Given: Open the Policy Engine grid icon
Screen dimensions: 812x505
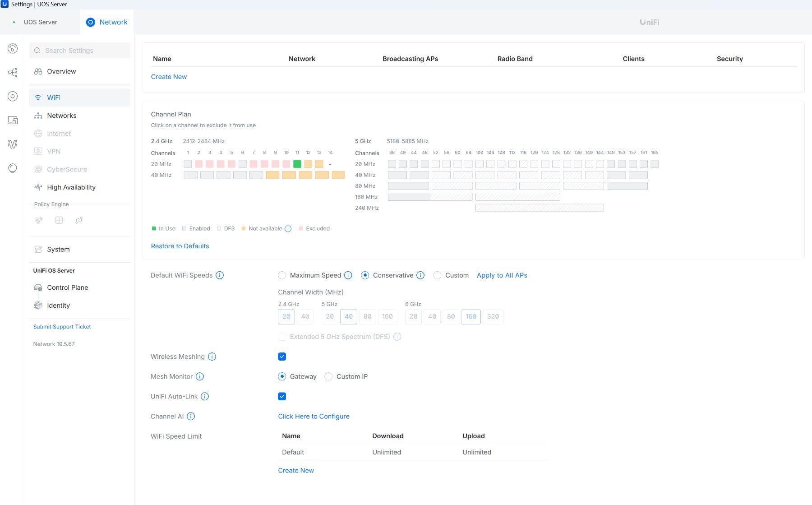Looking at the screenshot, I should [x=59, y=220].
